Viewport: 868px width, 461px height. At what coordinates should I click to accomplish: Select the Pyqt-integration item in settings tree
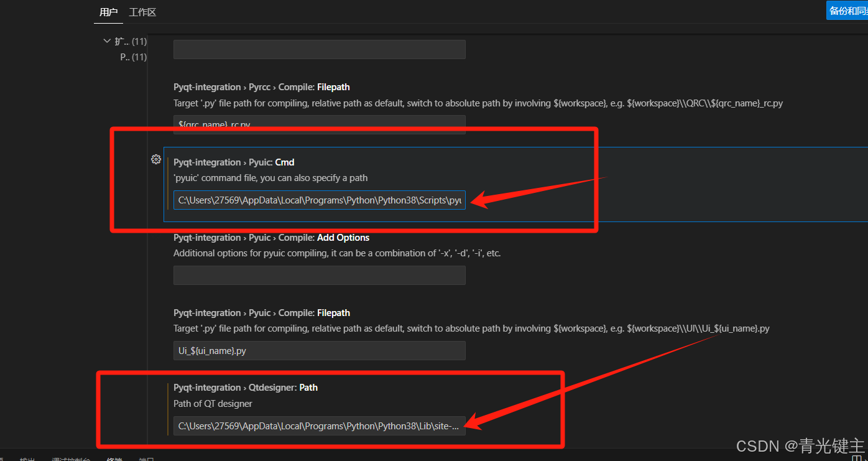pyautogui.click(x=133, y=57)
